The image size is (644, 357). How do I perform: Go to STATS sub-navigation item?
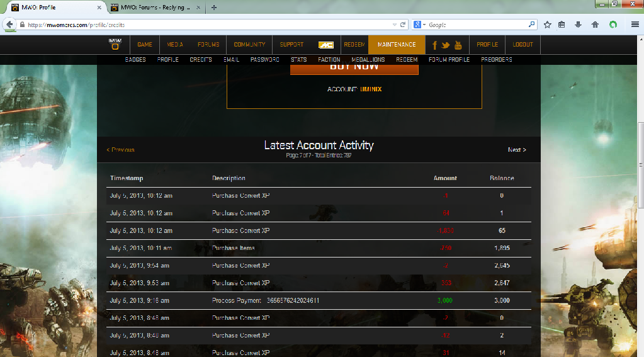[298, 60]
